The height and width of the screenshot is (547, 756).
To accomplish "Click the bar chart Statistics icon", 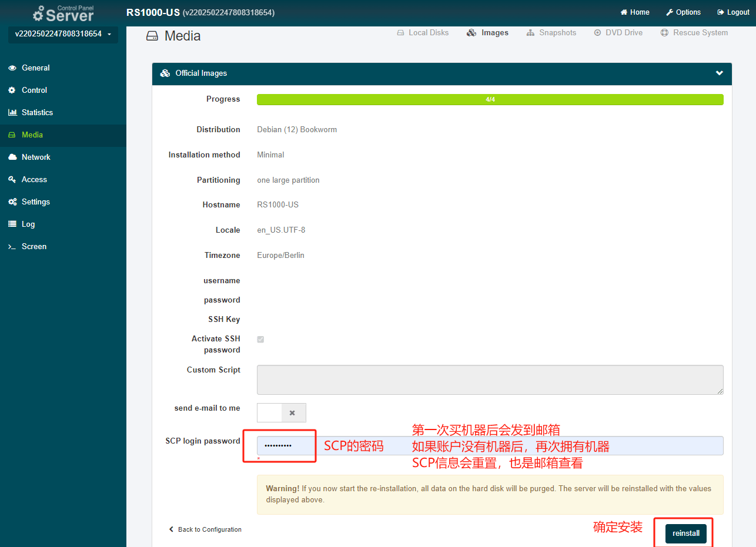I will pyautogui.click(x=12, y=113).
